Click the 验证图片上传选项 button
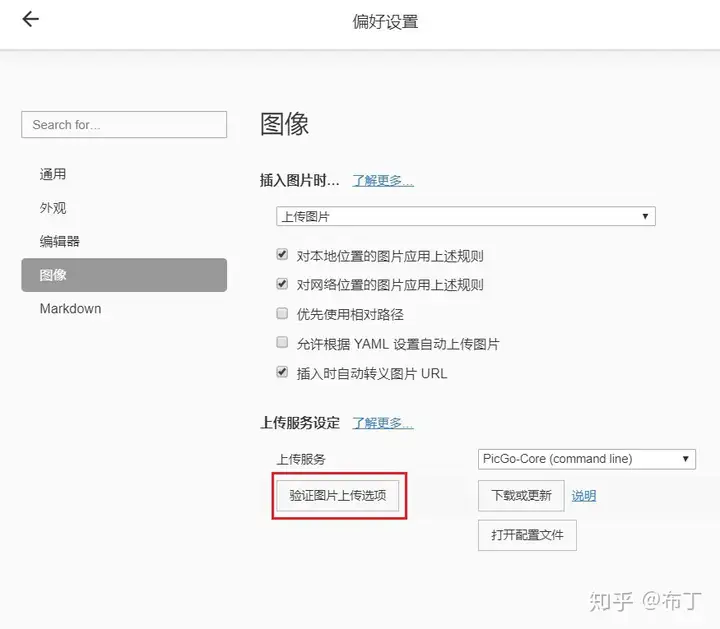Image resolution: width=720 pixels, height=629 pixels. [x=338, y=495]
